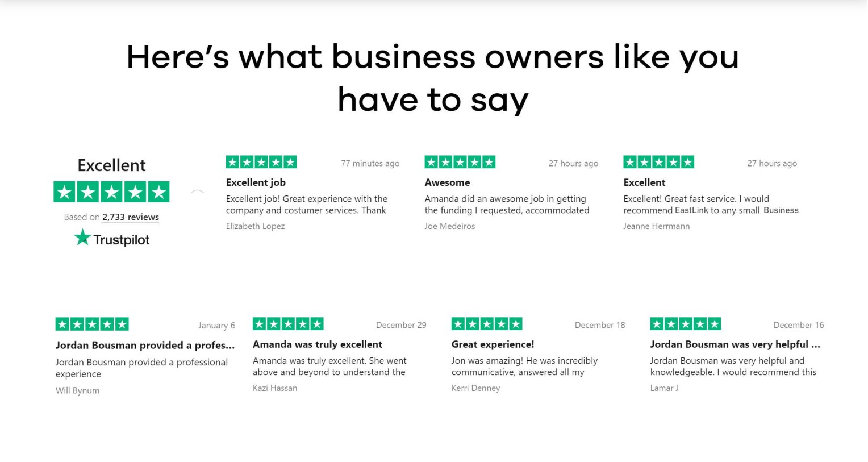Click the Trustpilot star logo
The image size is (868, 462).
82,238
